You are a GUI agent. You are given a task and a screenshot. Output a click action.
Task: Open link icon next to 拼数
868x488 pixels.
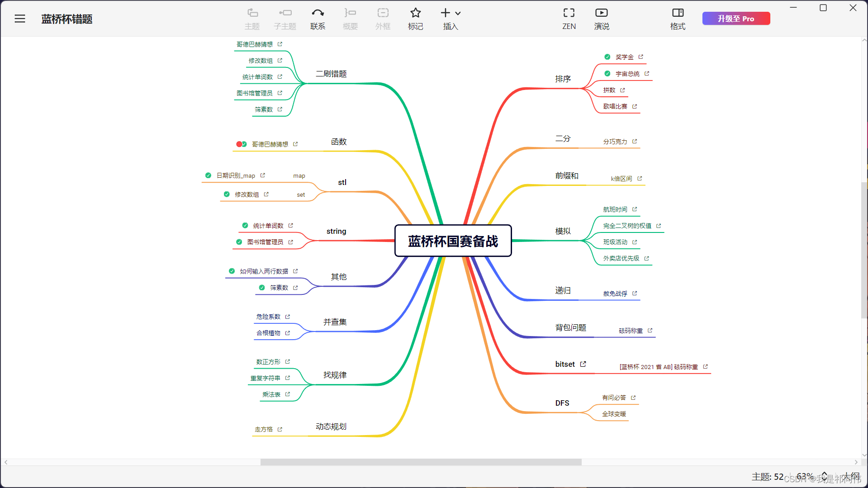tap(622, 90)
